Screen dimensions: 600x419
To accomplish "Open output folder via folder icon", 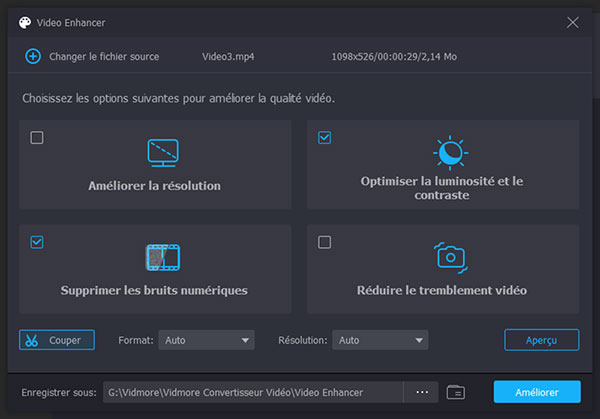I will click(456, 392).
